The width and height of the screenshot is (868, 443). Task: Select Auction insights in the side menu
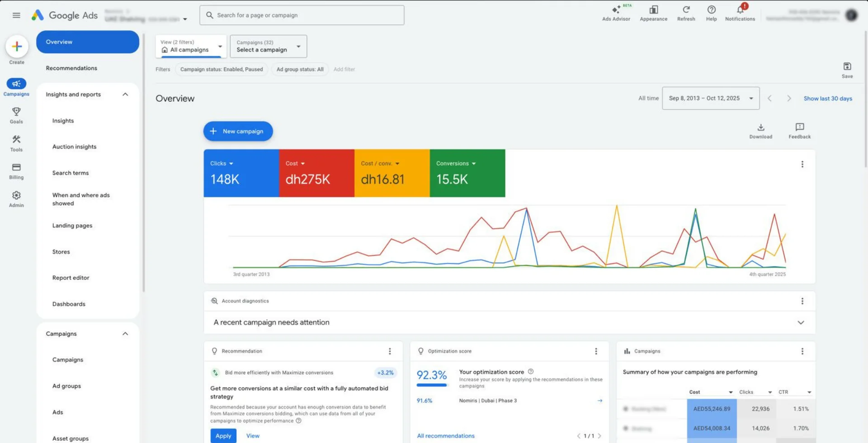(x=74, y=147)
